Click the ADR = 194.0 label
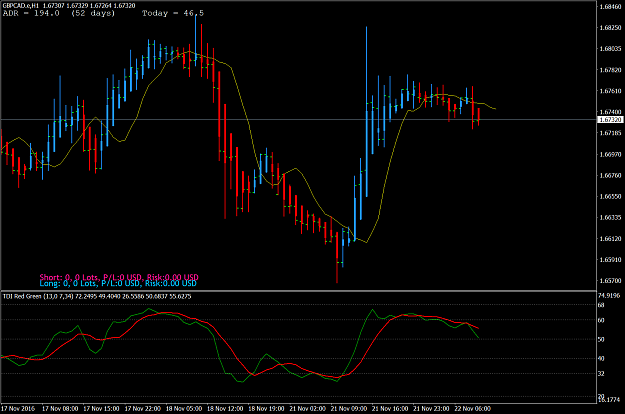This screenshot has width=625, height=414. click(x=31, y=13)
